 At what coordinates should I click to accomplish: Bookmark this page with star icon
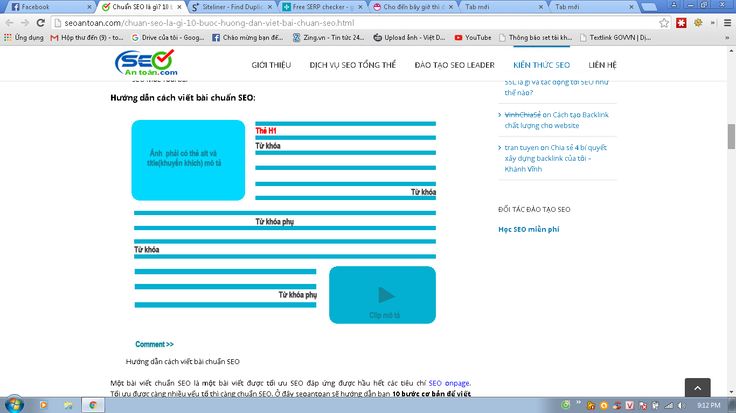664,23
